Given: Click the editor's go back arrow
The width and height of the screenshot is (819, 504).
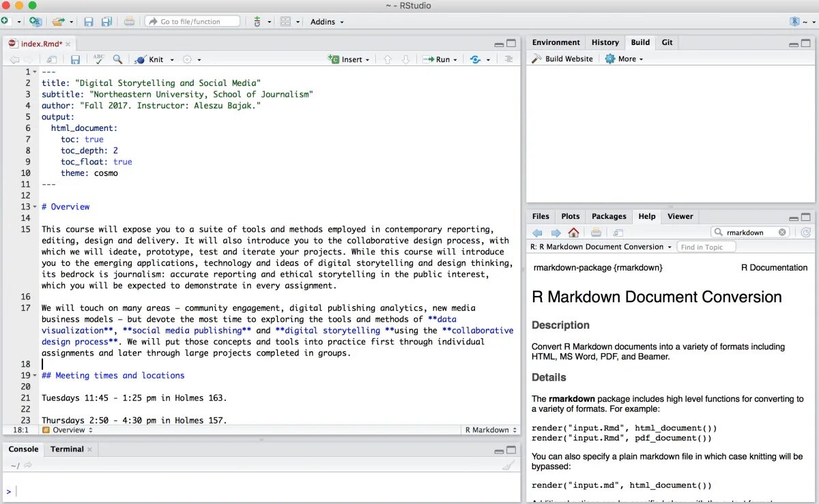Looking at the screenshot, I should point(14,60).
